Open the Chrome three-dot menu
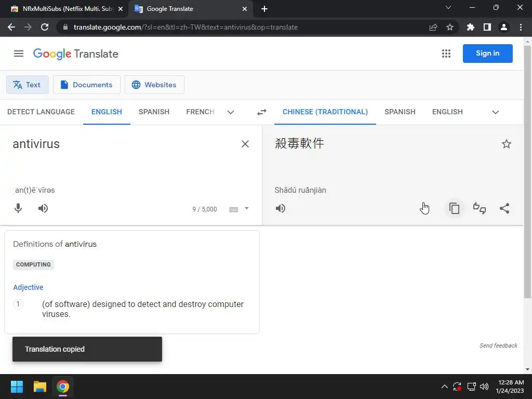 tap(521, 27)
